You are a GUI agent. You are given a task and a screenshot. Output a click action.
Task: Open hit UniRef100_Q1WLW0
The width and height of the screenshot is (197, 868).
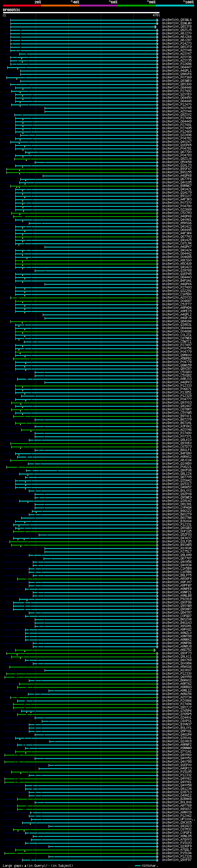[177, 23]
